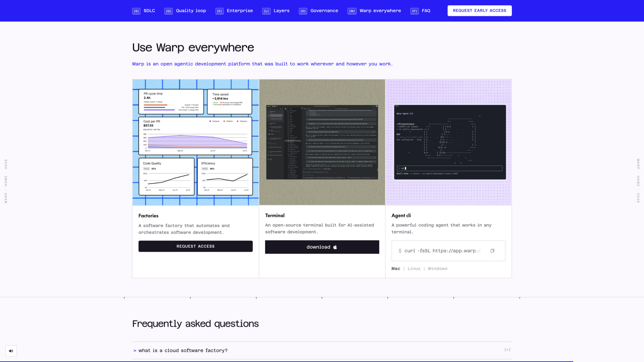Click the Factories card title

(x=148, y=216)
